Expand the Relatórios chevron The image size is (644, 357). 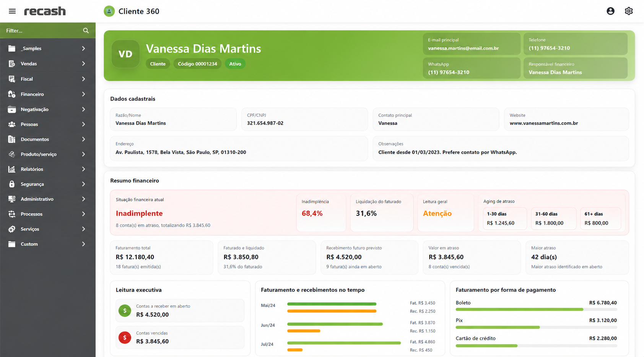click(83, 169)
